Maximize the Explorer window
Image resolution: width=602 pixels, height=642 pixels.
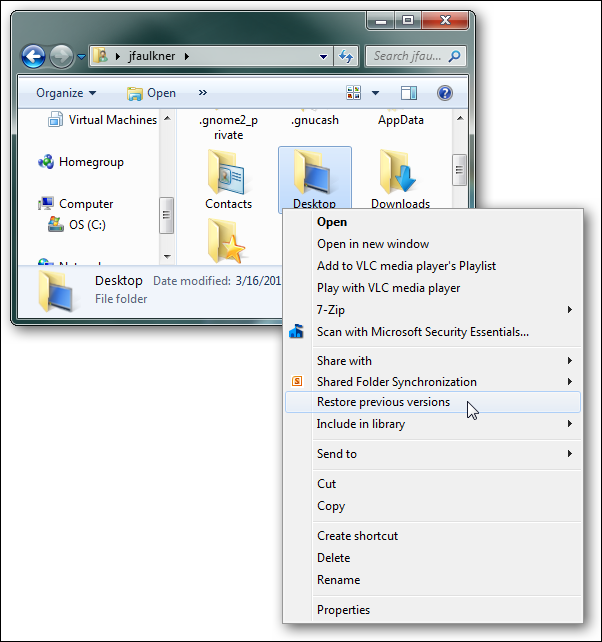[408, 20]
